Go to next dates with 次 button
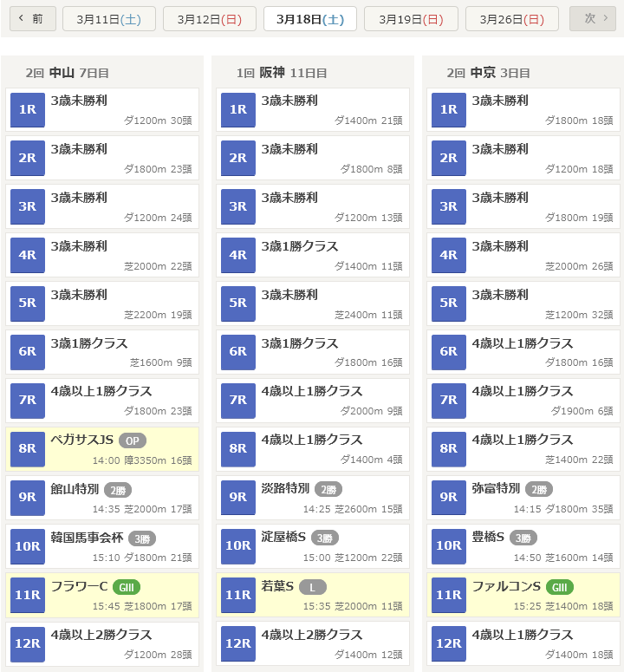624x672 pixels. coord(592,19)
